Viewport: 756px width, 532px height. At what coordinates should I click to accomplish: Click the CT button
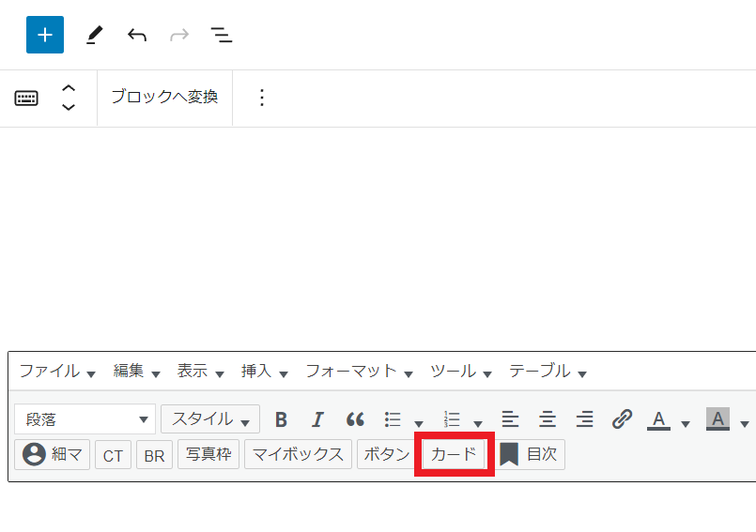(x=113, y=455)
